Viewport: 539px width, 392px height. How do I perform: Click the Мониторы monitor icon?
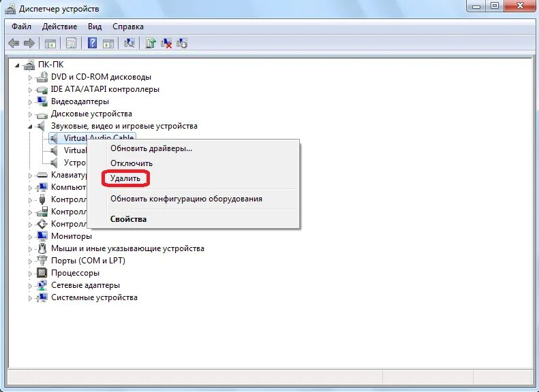42,236
